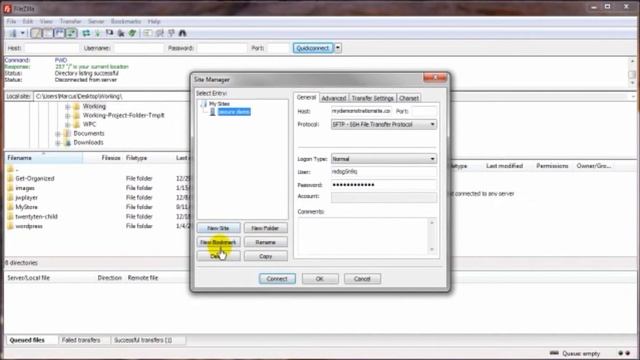
Task: Open the Server menu
Action: click(96, 21)
